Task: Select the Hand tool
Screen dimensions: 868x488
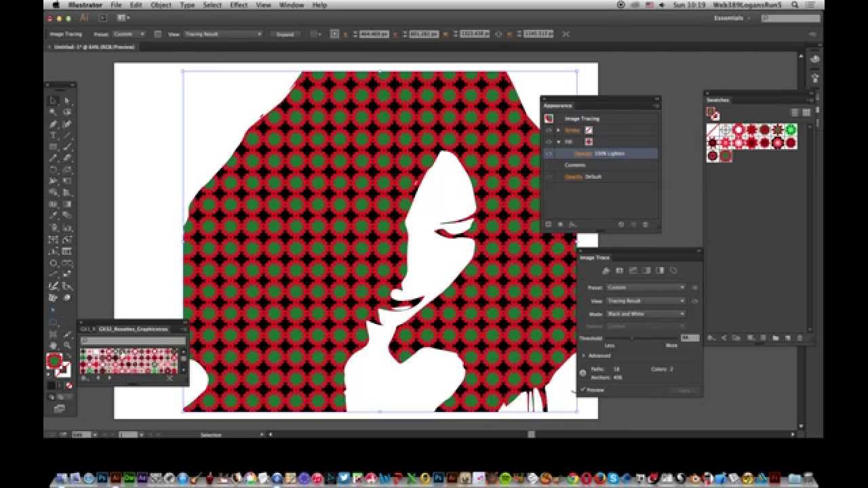Action: pyautogui.click(x=54, y=345)
